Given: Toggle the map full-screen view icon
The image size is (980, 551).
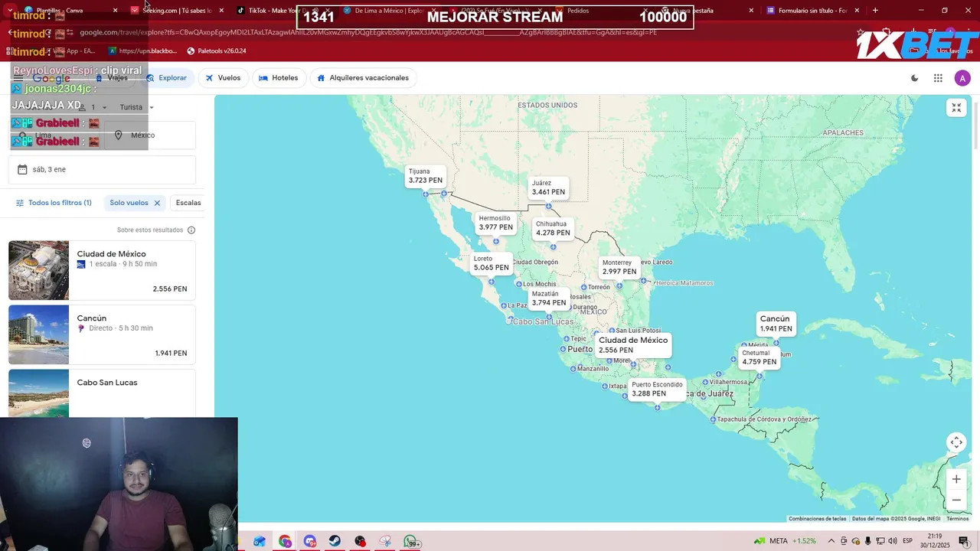Looking at the screenshot, I should tap(956, 108).
